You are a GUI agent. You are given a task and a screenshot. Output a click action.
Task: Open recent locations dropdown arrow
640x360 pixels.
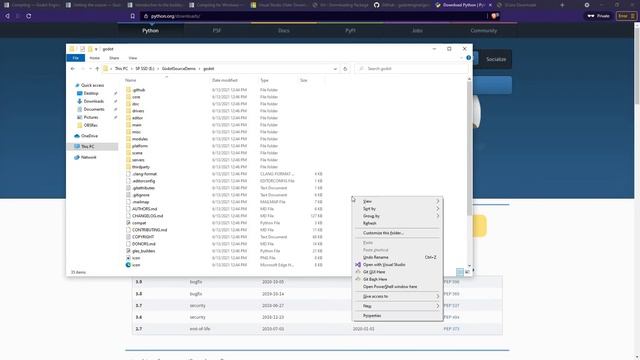click(90, 69)
